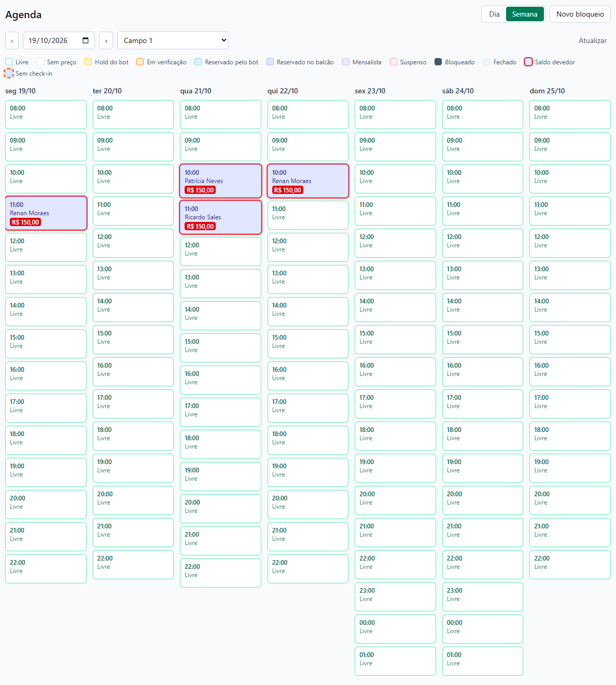
Task: Open the calendar picker icon in the date field
Action: (x=86, y=40)
